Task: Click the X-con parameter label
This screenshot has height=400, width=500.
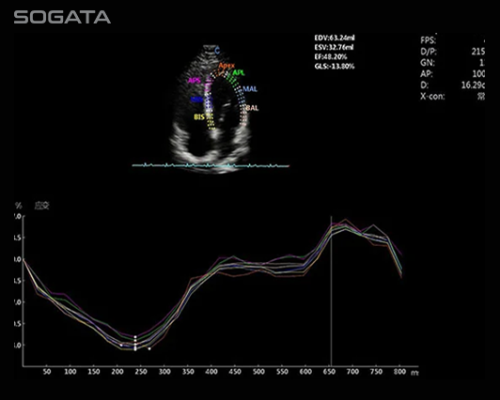Action: (x=433, y=97)
